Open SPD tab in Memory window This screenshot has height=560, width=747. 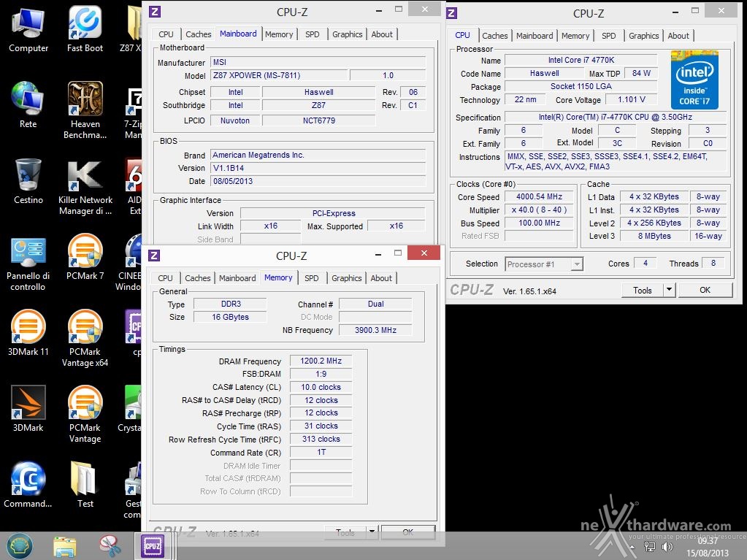[x=312, y=278]
